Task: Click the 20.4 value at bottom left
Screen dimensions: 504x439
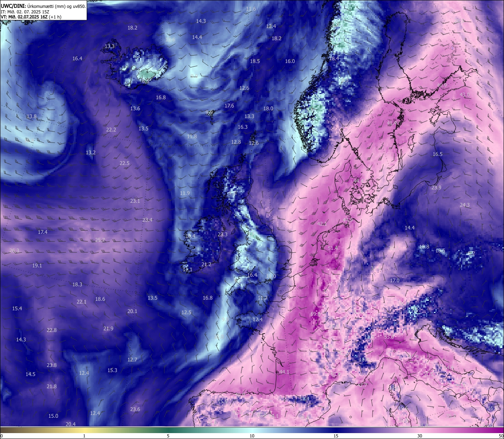Action: [x=70, y=424]
